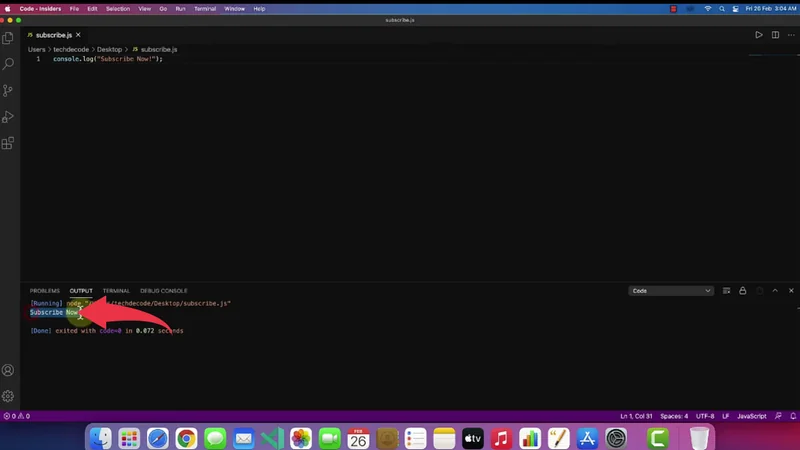The width and height of the screenshot is (800, 450).
Task: Switch to the Terminal tab
Action: (116, 291)
